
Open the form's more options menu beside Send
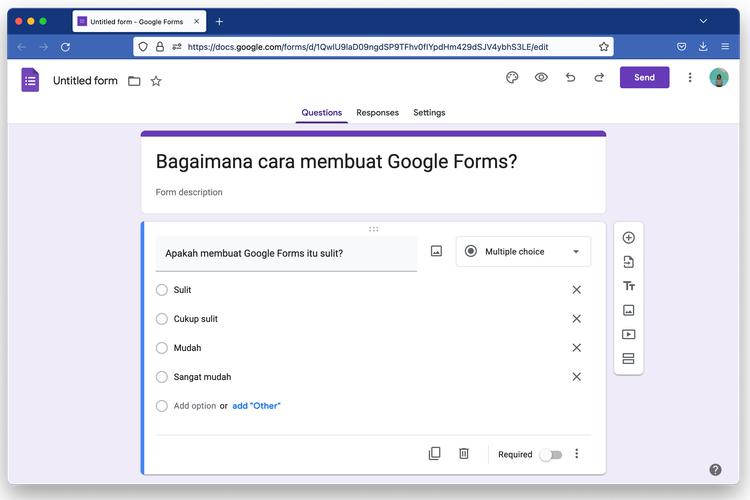coord(690,78)
